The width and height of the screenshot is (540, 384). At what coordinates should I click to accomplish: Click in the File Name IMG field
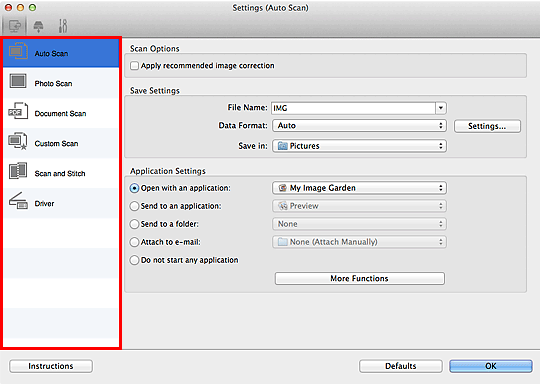pyautogui.click(x=353, y=108)
